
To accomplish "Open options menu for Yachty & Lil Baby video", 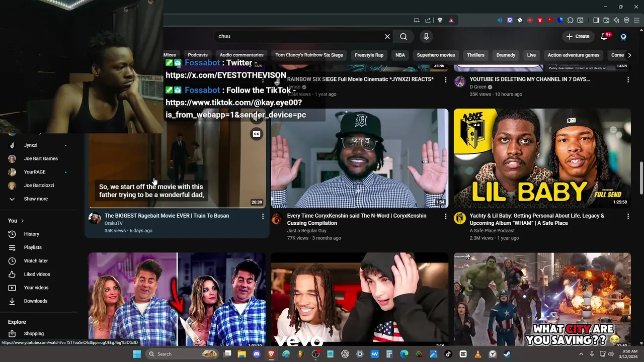I will (628, 216).
